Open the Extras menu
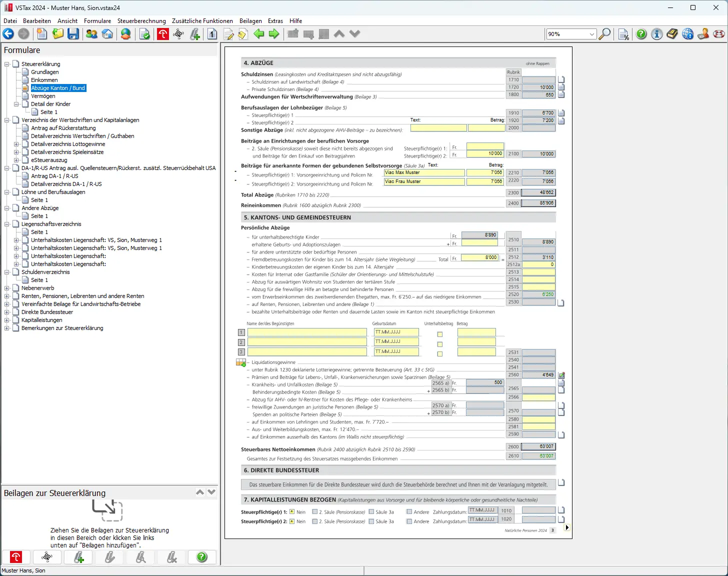This screenshot has width=728, height=576. click(275, 21)
